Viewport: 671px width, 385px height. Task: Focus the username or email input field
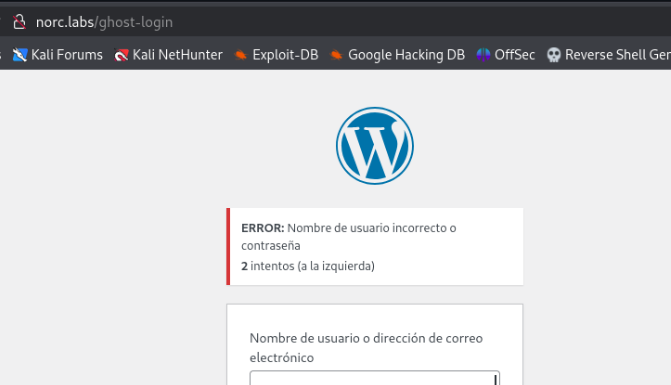pos(374,378)
